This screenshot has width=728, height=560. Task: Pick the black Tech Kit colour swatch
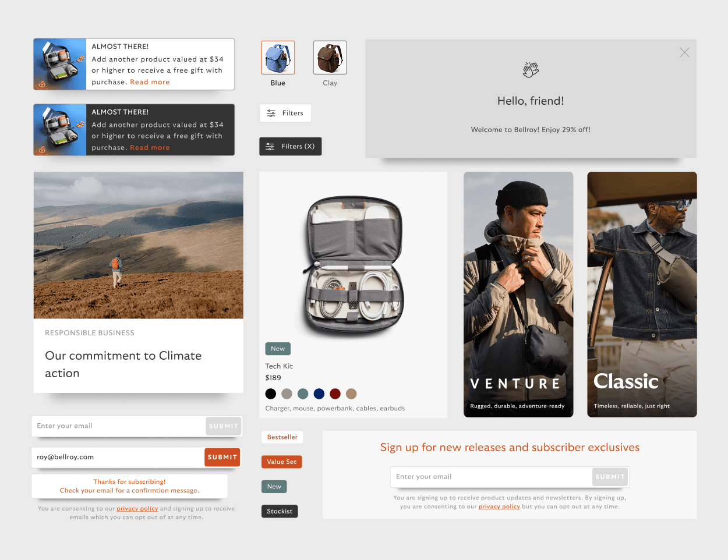tap(271, 394)
